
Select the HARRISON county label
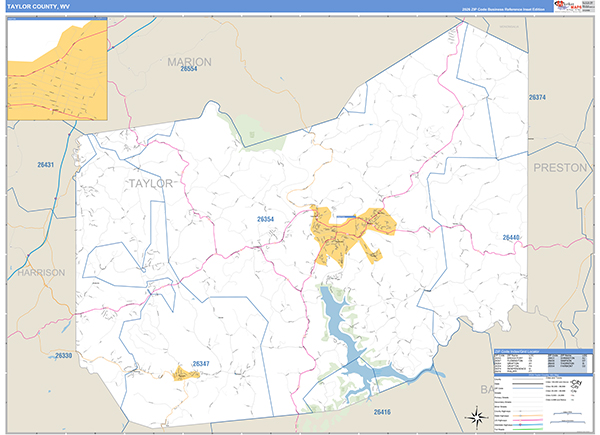(41, 272)
